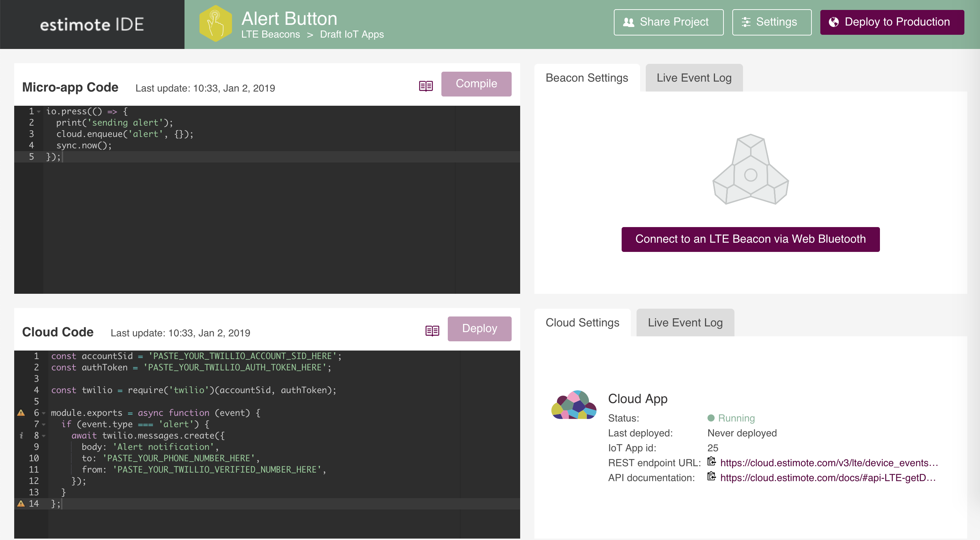Click Share Project button

point(668,22)
